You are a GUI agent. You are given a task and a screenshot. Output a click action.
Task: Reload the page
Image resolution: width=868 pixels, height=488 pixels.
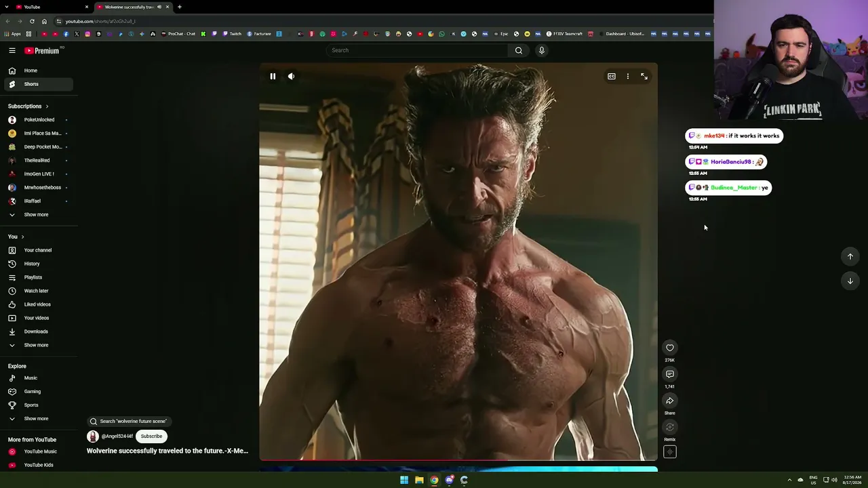click(32, 21)
